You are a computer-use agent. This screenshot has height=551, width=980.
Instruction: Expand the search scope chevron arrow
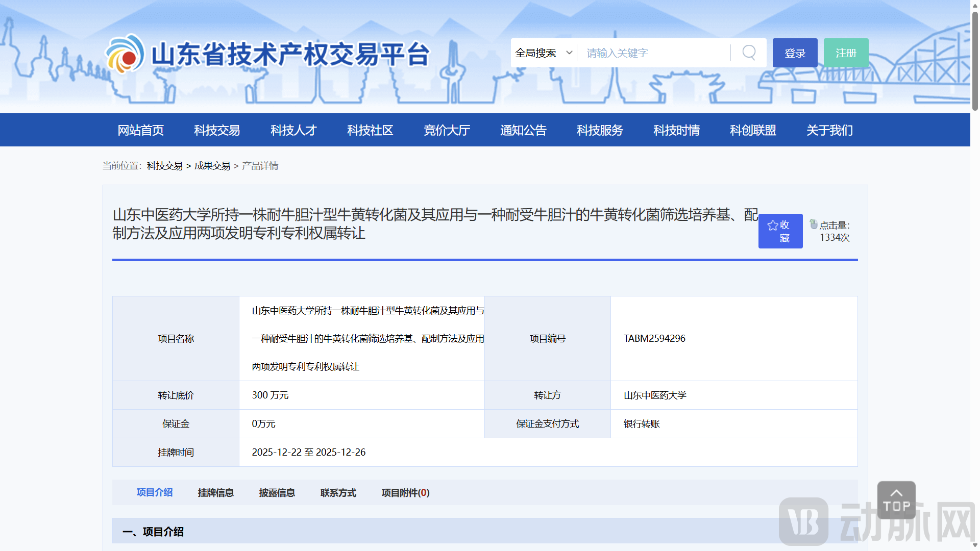click(568, 53)
